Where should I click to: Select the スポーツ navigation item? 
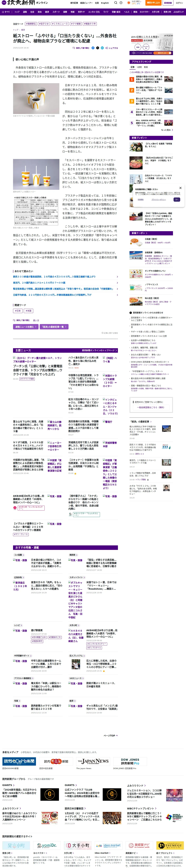pos(56,12)
